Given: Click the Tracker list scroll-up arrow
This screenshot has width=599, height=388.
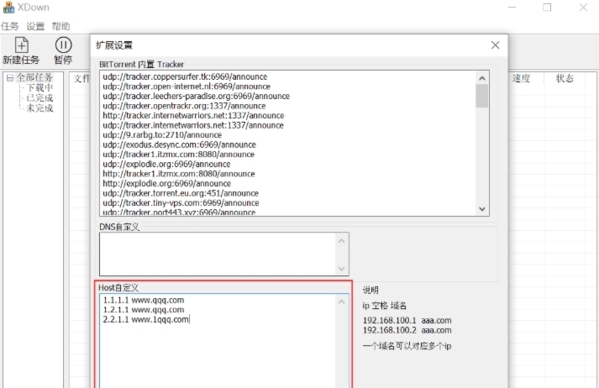Looking at the screenshot, I should 482,78.
